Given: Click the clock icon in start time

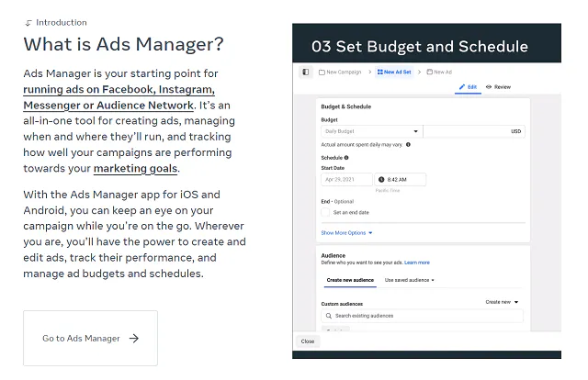Looking at the screenshot, I should [x=381, y=180].
